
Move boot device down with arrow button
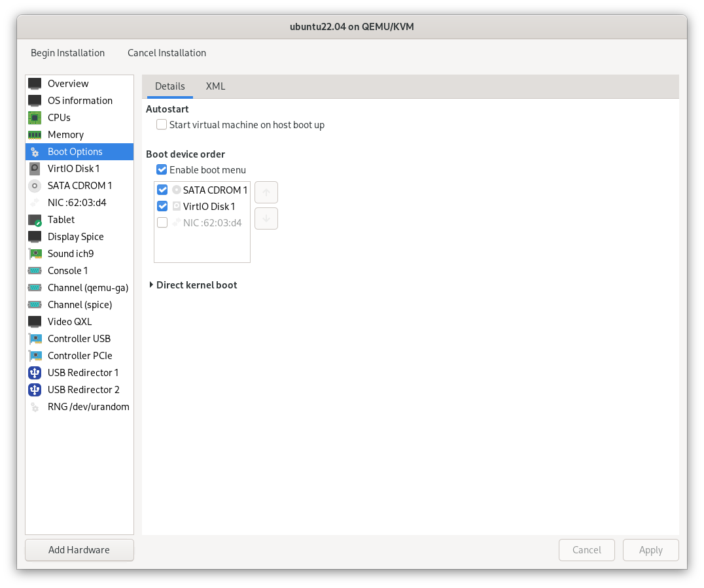[266, 218]
